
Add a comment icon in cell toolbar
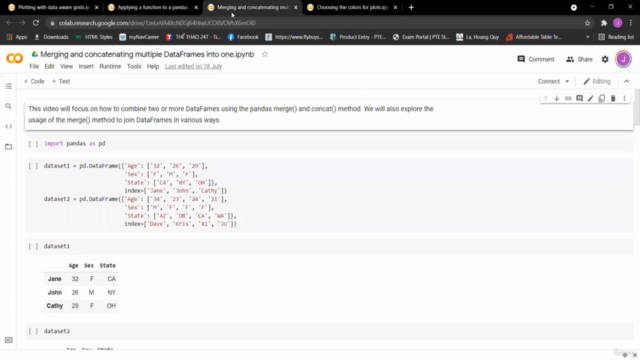tap(579, 98)
